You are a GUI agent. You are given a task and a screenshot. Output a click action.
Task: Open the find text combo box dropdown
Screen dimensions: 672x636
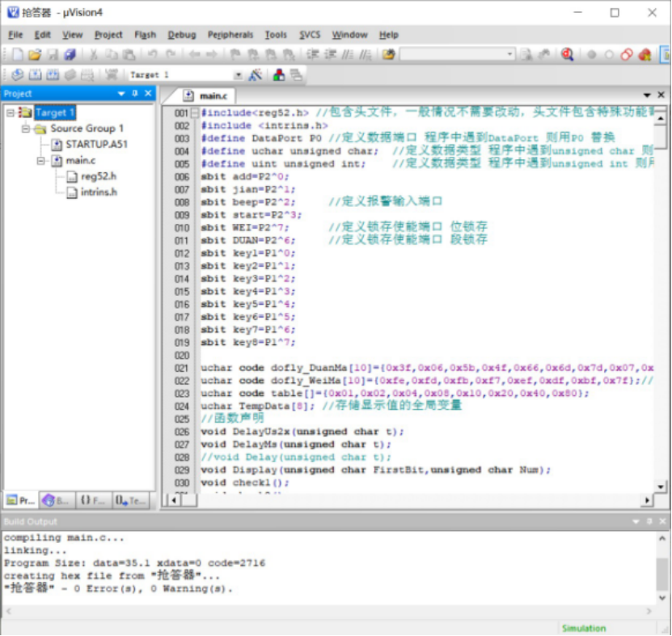tap(509, 54)
